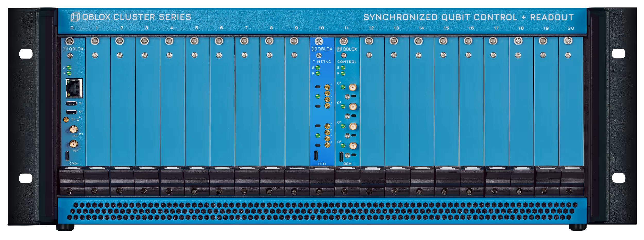This screenshot has width=644, height=240.
Task: Click the S status LED on the QCM module
Action: pyautogui.click(x=343, y=68)
